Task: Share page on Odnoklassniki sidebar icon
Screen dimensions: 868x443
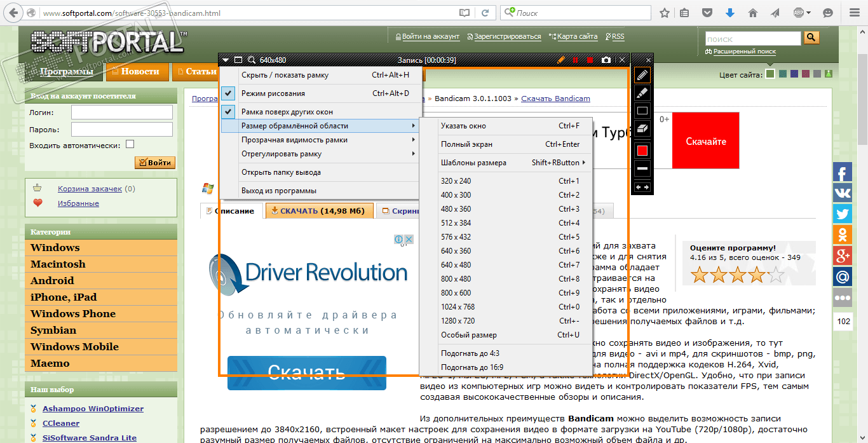Action: [843, 235]
